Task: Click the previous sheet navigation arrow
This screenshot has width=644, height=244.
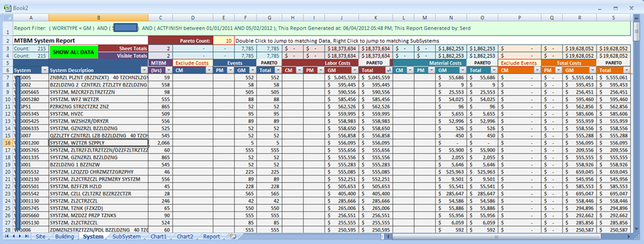Action: 13,236
